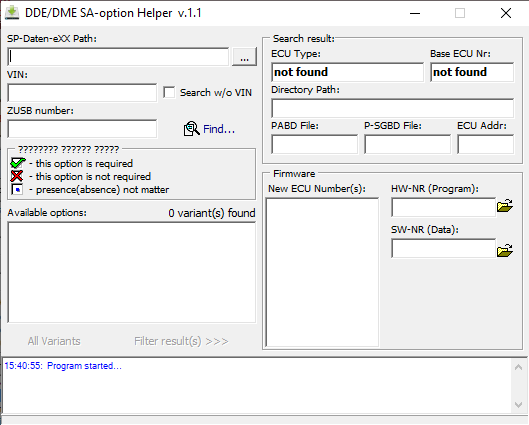
Task: Browse for SP-Daten path with ... button
Action: point(244,57)
